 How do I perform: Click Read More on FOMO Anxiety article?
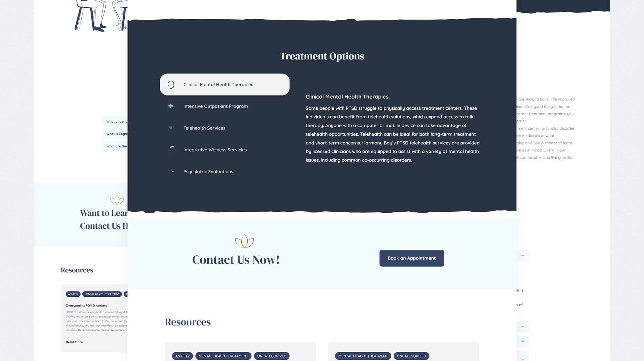pyautogui.click(x=74, y=341)
